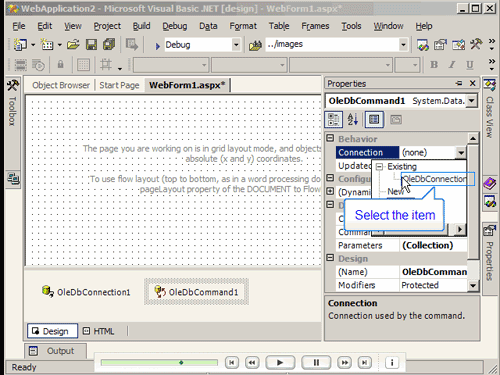This screenshot has height=375, width=500.
Task: Click the Properties page view icon
Action: point(374,119)
